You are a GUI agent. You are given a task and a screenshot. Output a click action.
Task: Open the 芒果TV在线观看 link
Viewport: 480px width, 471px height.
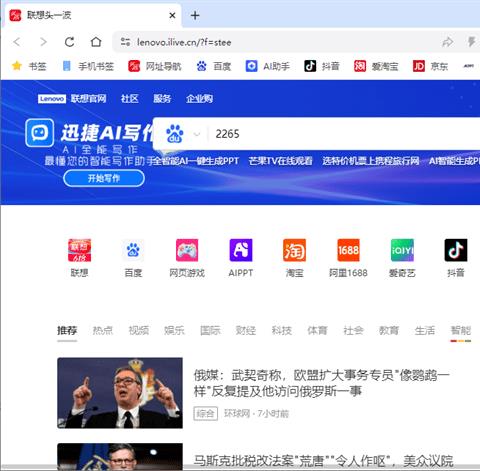click(280, 161)
